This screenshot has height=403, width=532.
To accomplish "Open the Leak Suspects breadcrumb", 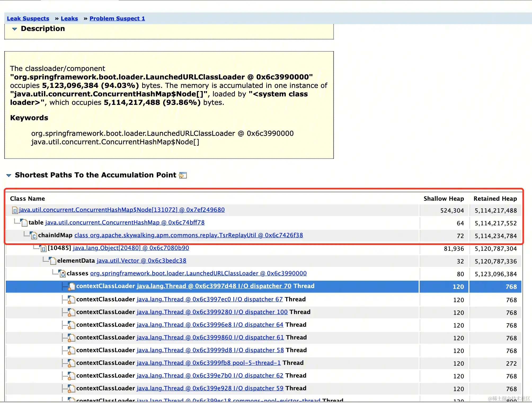I will point(28,19).
